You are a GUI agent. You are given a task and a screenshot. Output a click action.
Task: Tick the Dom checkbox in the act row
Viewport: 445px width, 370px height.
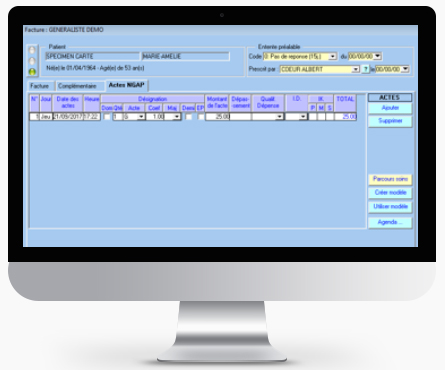tap(107, 117)
